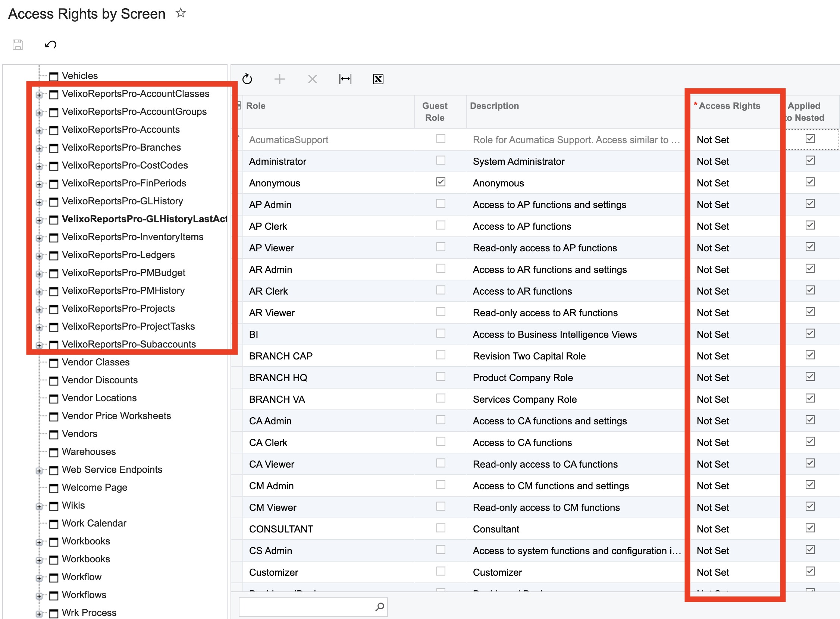Click the Save disk icon
The image size is (840, 619).
(x=18, y=45)
